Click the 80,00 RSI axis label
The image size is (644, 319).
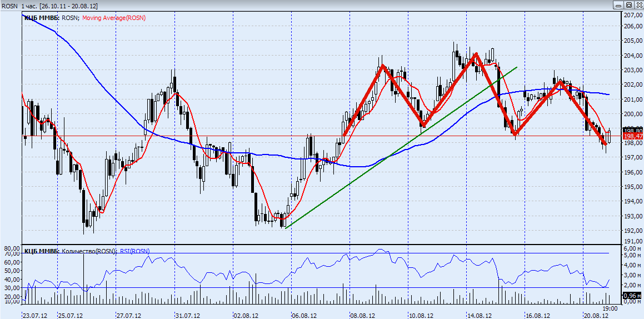pyautogui.click(x=11, y=248)
